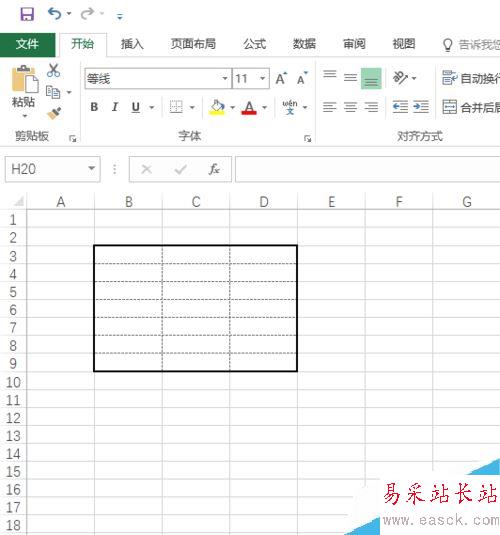500x535 pixels.
Task: Open the Undo history dropdown arrow
Action: tap(69, 14)
